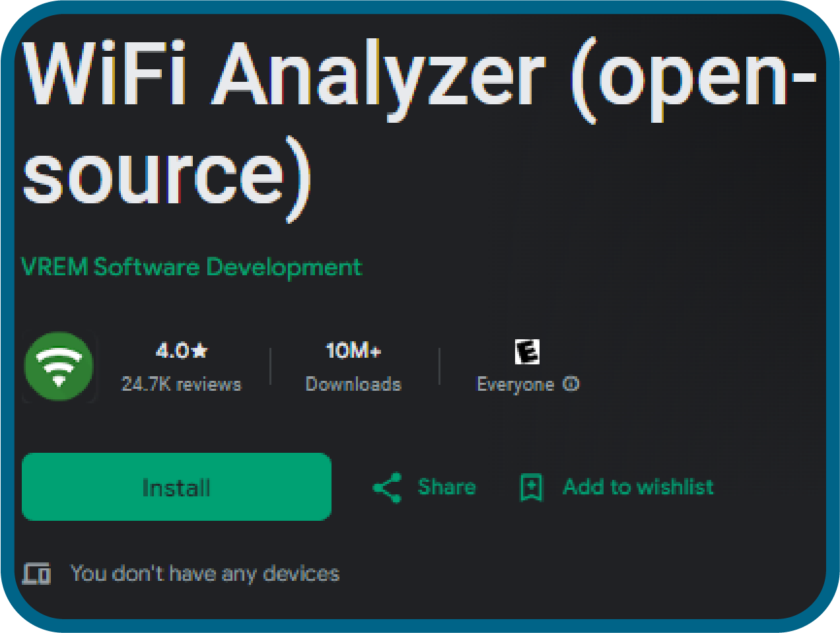
Task: Click the wishlist bookmark icon
Action: coord(532,488)
